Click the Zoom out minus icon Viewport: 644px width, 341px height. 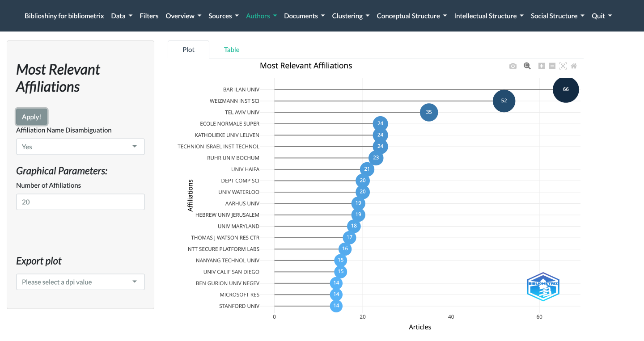(x=552, y=66)
